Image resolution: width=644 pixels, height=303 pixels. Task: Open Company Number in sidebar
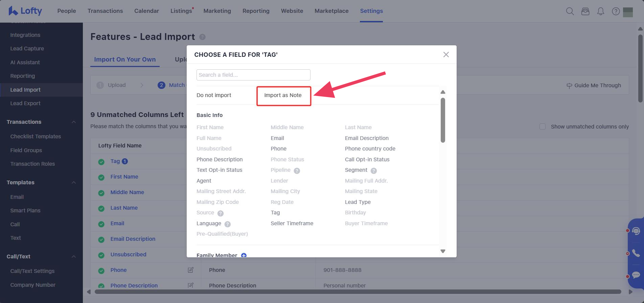[33, 285]
